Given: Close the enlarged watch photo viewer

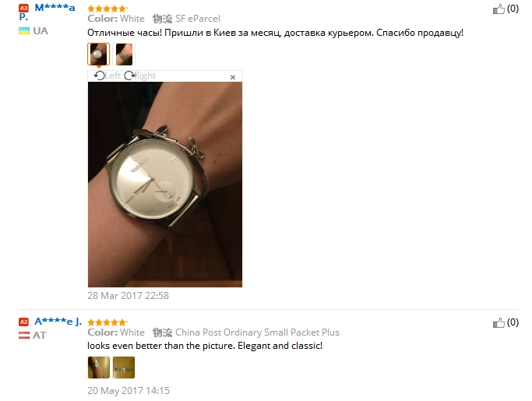Looking at the screenshot, I should coord(233,77).
